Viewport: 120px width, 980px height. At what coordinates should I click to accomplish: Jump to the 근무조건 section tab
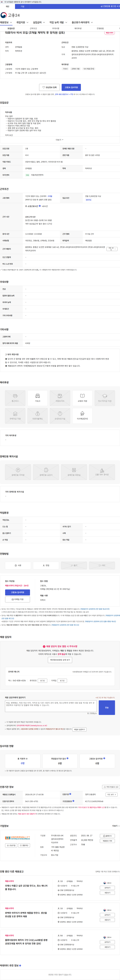(x=33, y=29)
